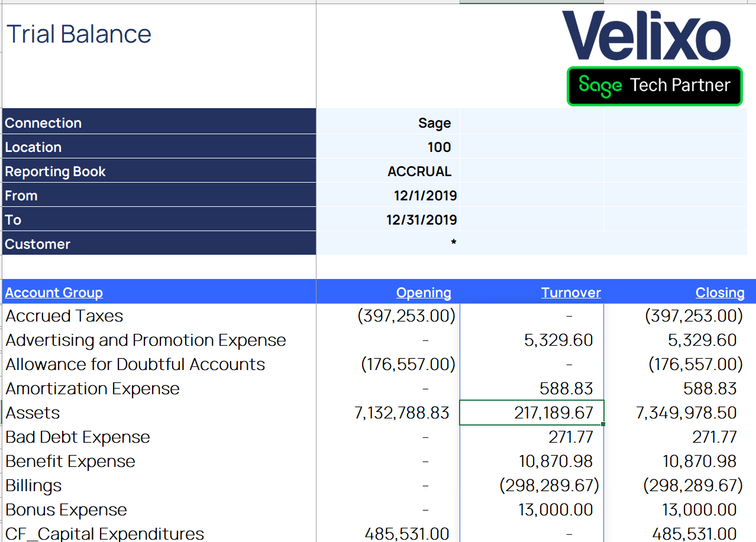Click the Opening column header link
Viewport: 756px width, 542px height.
pos(424,293)
